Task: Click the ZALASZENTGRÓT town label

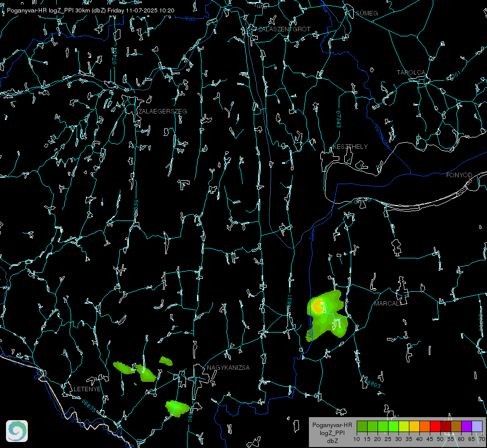Action: click(x=284, y=29)
